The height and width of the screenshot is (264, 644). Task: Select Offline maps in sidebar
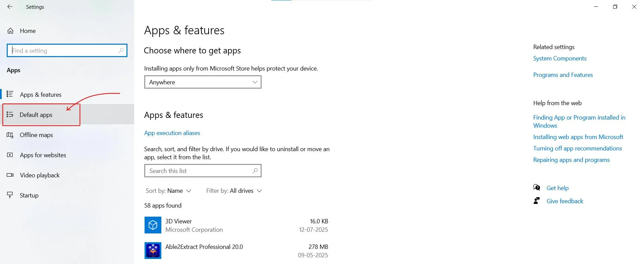coord(67,135)
